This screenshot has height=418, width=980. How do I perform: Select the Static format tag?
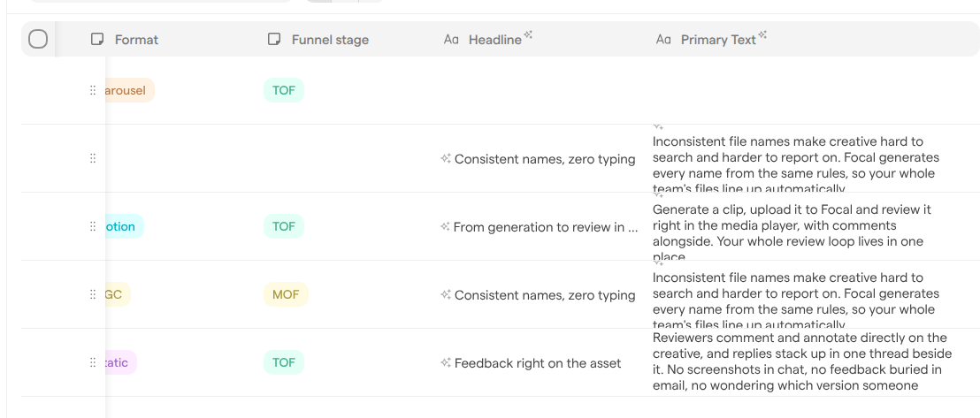(120, 362)
